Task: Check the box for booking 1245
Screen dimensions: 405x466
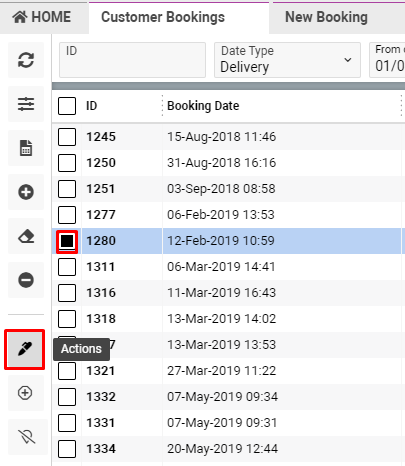Action: pos(67,137)
